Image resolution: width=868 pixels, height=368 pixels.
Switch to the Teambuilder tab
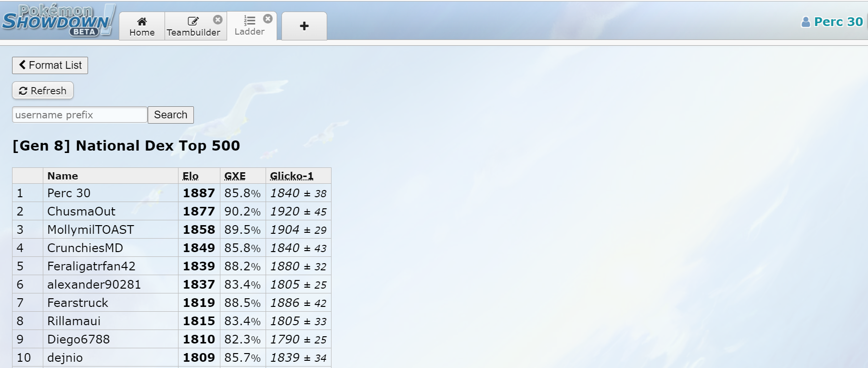coord(193,26)
